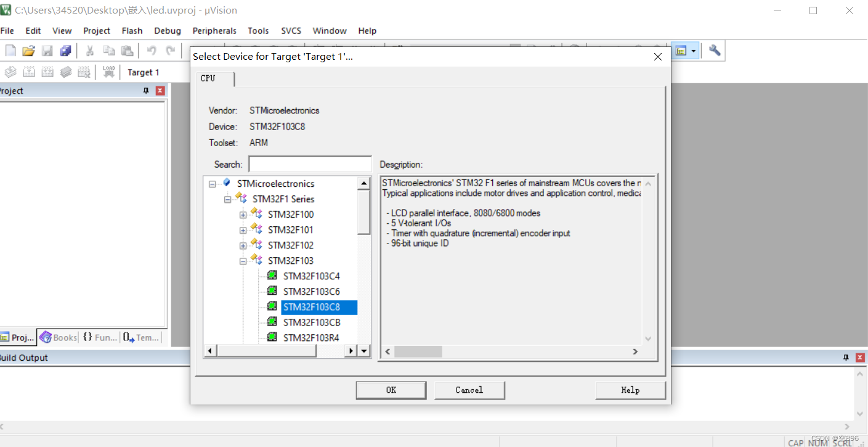Collapse the STM32F1 Series node

pos(227,199)
